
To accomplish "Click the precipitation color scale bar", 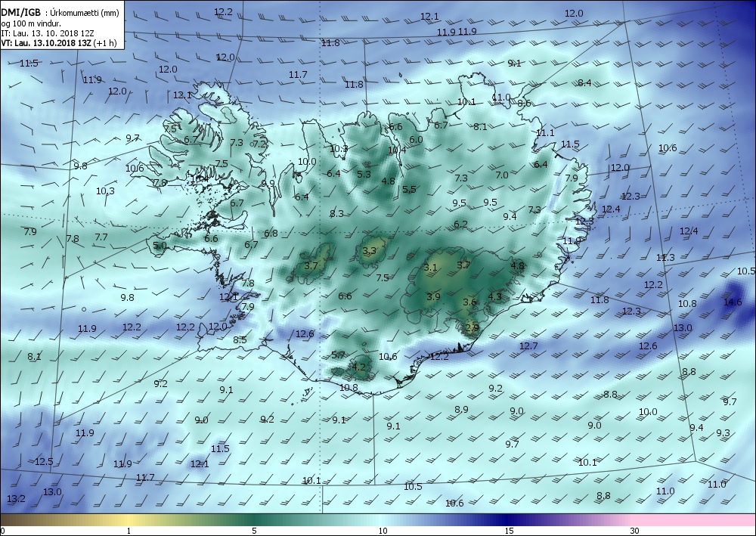I will [x=378, y=519].
